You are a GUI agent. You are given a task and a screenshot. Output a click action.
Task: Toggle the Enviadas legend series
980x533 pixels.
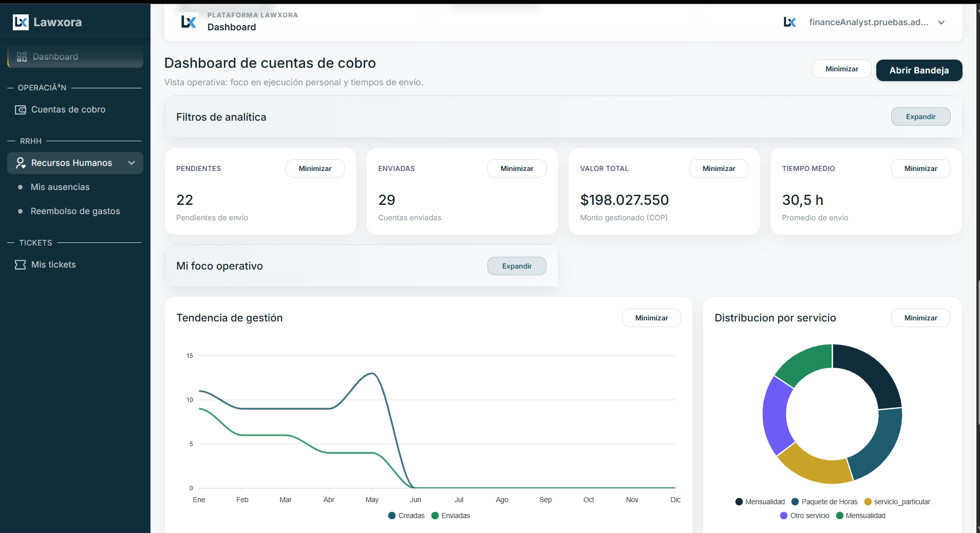click(x=450, y=516)
